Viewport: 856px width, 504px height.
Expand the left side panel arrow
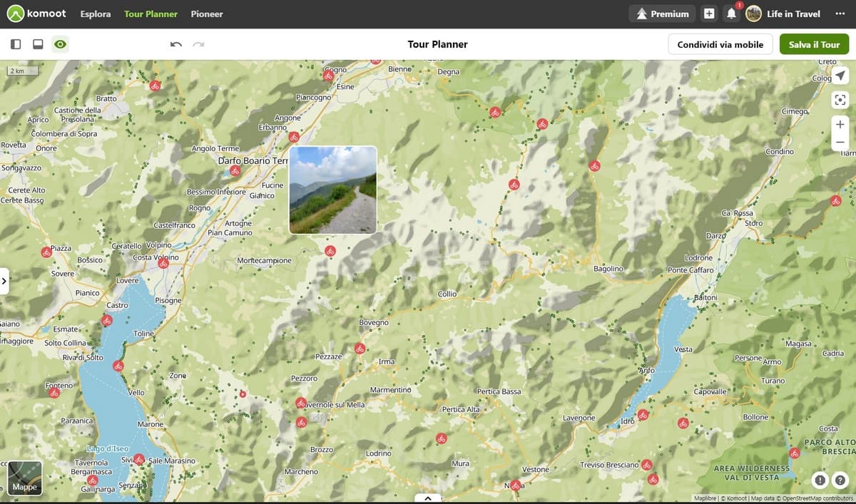[x=4, y=282]
